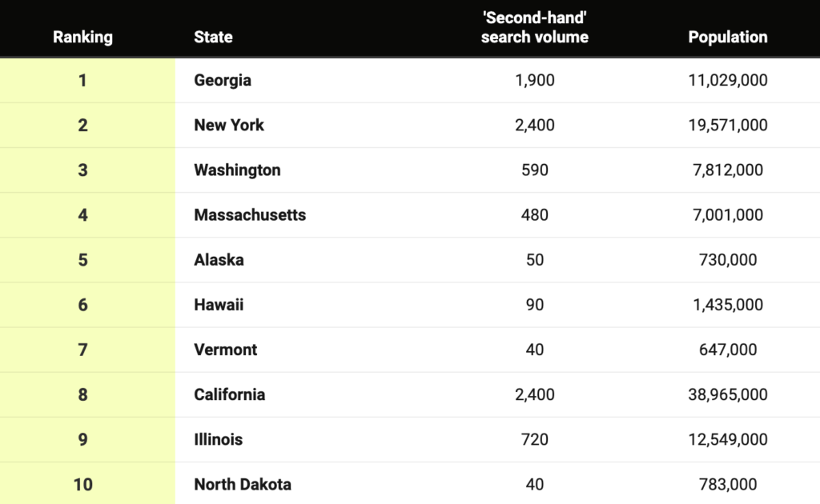Image resolution: width=820 pixels, height=504 pixels.
Task: Select the Alaska state cell
Action: click(x=219, y=259)
